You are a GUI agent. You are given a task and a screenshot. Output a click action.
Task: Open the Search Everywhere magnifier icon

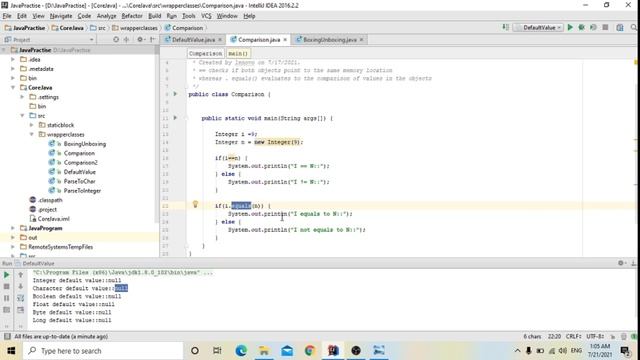634,27
